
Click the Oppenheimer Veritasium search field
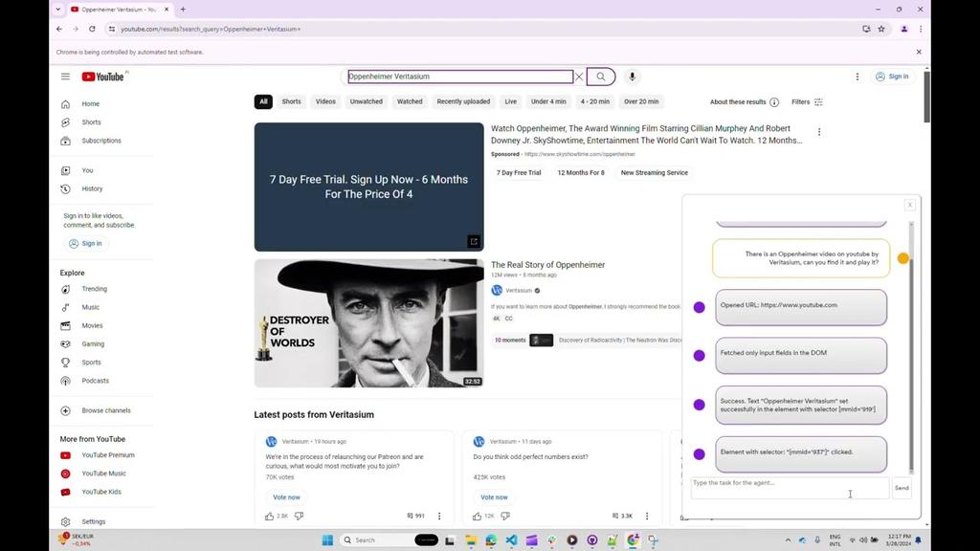click(x=460, y=77)
